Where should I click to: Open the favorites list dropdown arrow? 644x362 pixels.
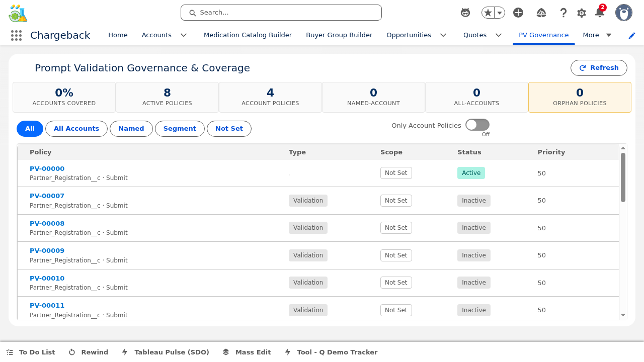point(500,13)
